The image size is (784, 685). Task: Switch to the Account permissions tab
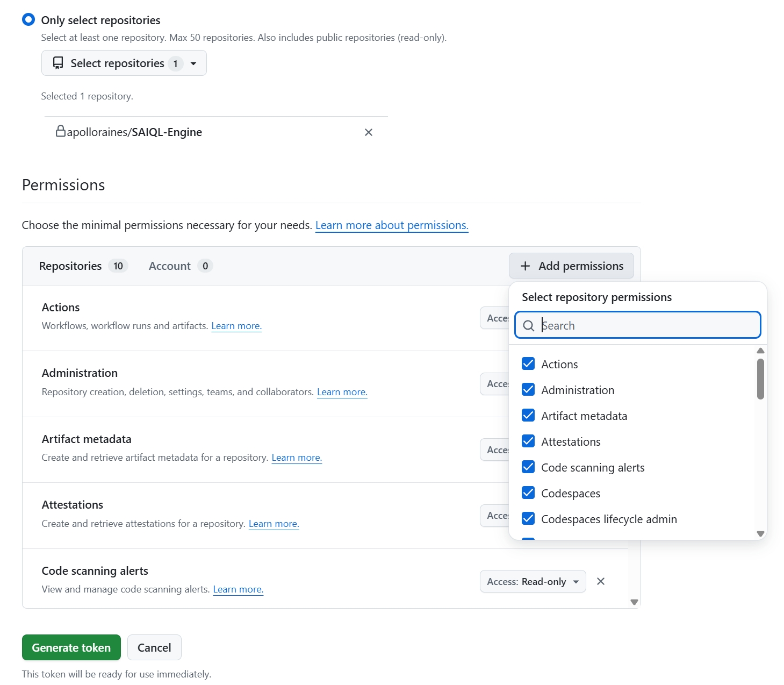tap(170, 266)
